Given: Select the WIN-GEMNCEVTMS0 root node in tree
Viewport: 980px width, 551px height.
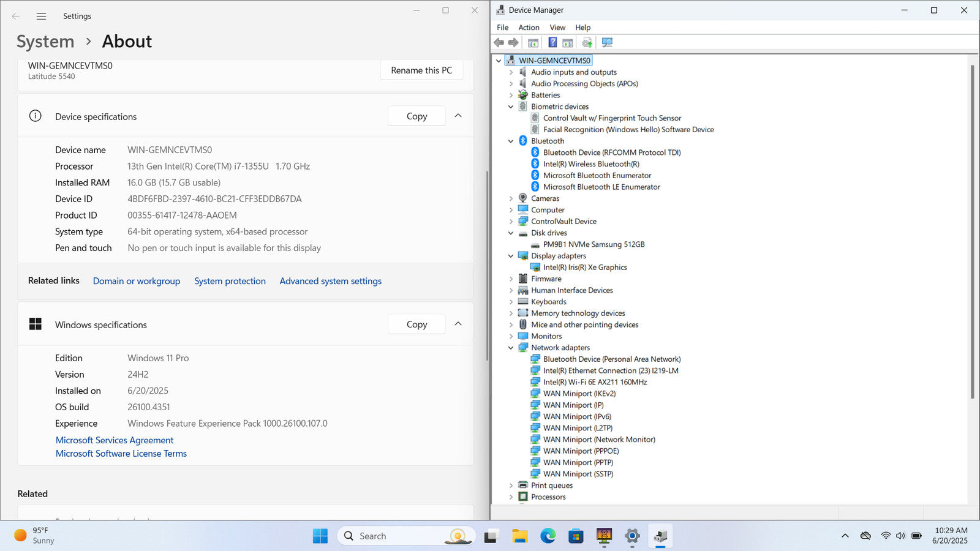Looking at the screenshot, I should (554, 61).
